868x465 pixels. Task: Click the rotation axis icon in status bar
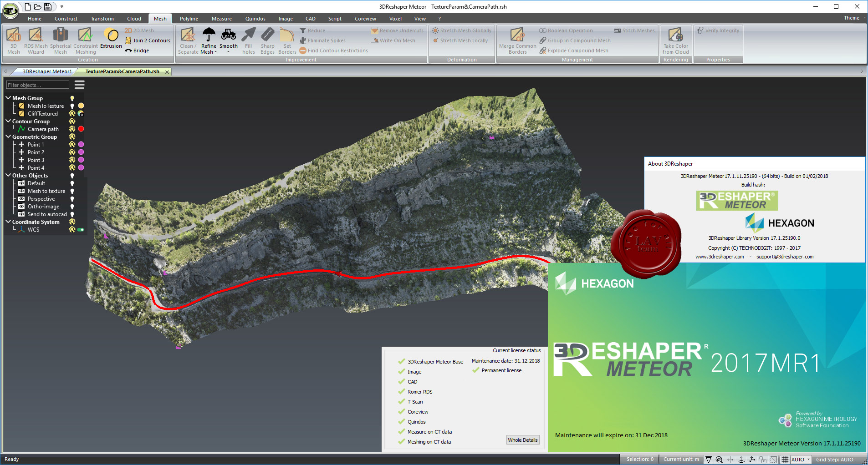(x=741, y=460)
